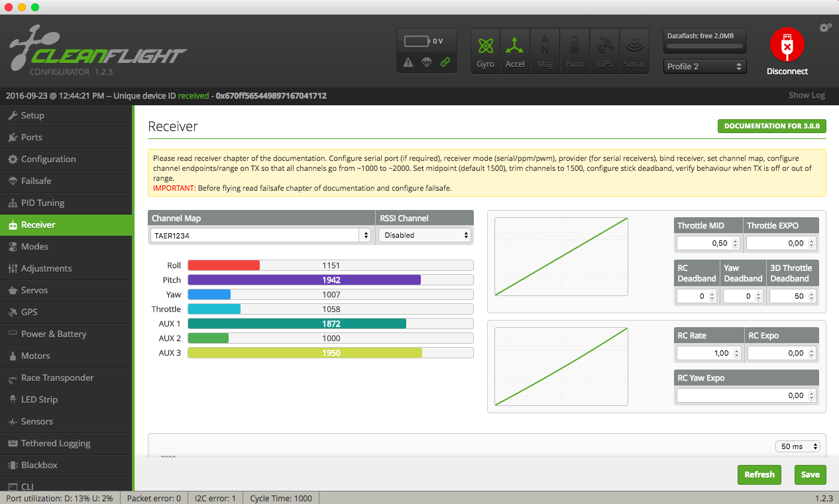
Task: Click the parachute failsafe status icon
Action: 427,62
